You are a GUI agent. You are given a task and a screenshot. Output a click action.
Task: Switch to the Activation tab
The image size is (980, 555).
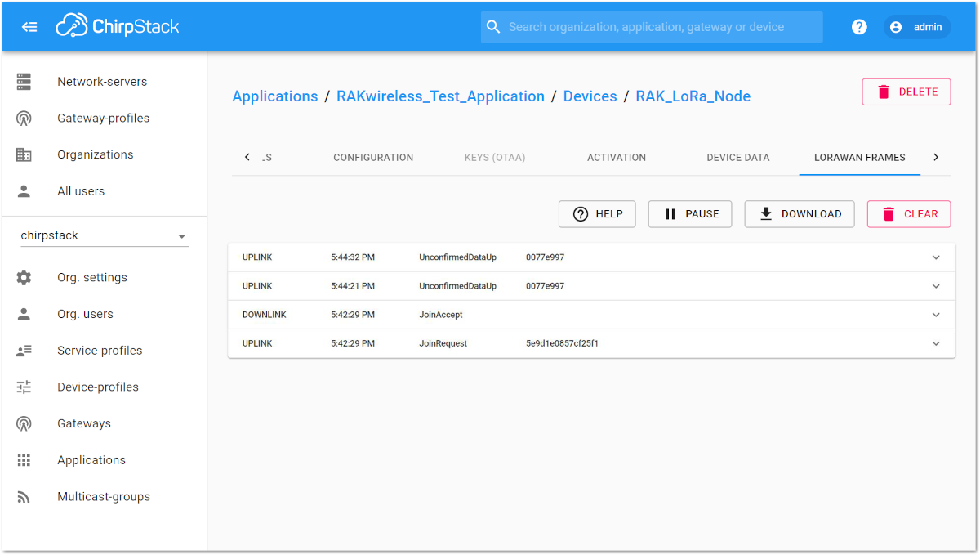coord(617,158)
